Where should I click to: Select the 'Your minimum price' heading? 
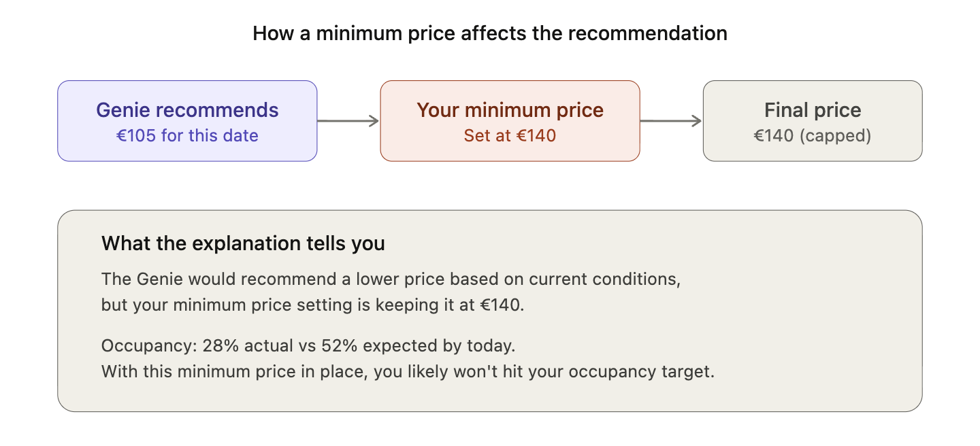tap(510, 110)
